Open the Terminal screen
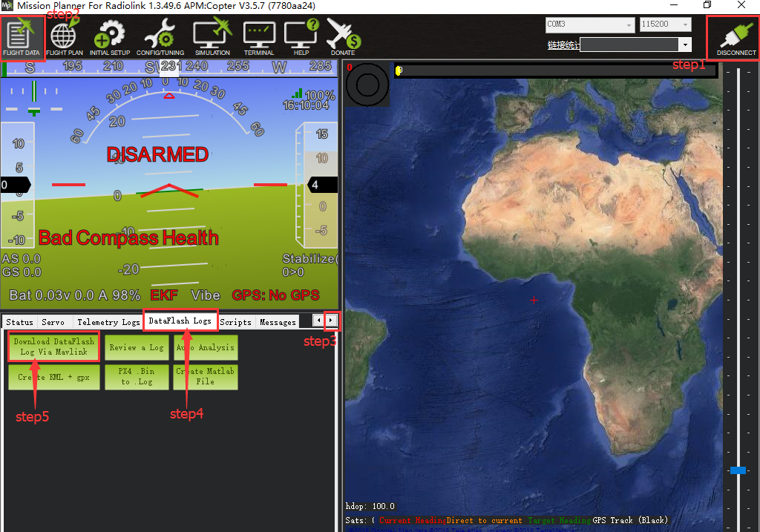The image size is (760, 532). [259, 37]
